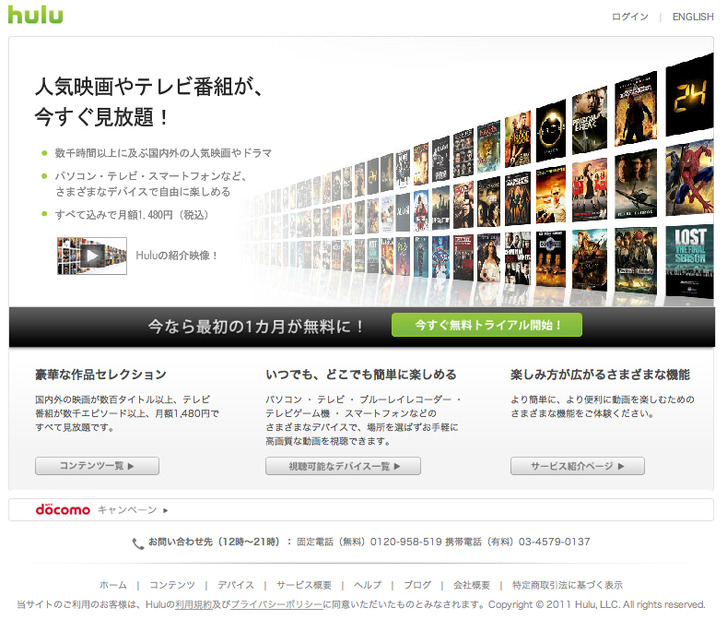
Task: Click heading いつでも、どこでも簡単に楽しめる
Action: click(361, 374)
